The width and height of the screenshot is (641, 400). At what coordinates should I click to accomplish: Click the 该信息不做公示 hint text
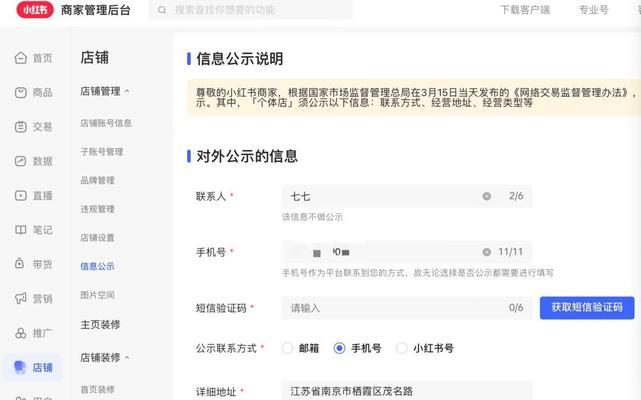[312, 217]
